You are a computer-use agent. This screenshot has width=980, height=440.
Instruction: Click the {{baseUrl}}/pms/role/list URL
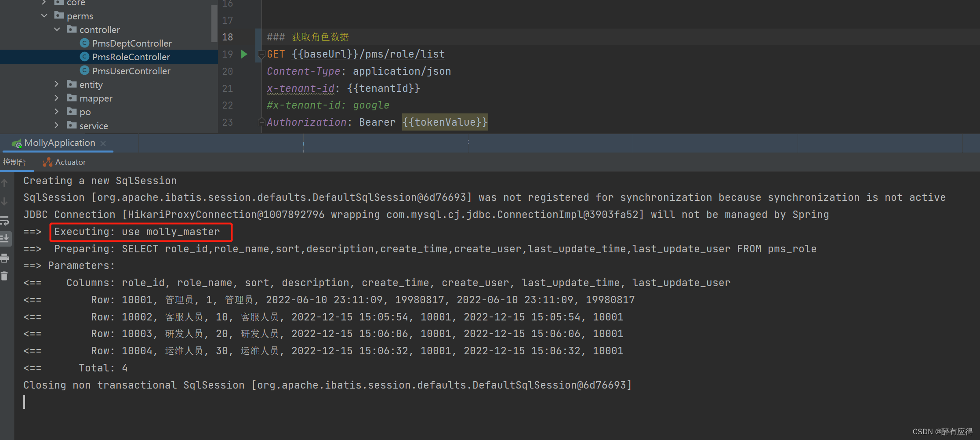(368, 54)
